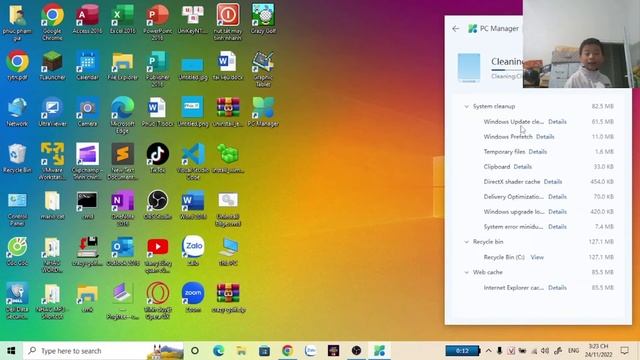The image size is (640, 360).
Task: Open Outlook 2016 desktop shortcut
Action: click(x=122, y=251)
